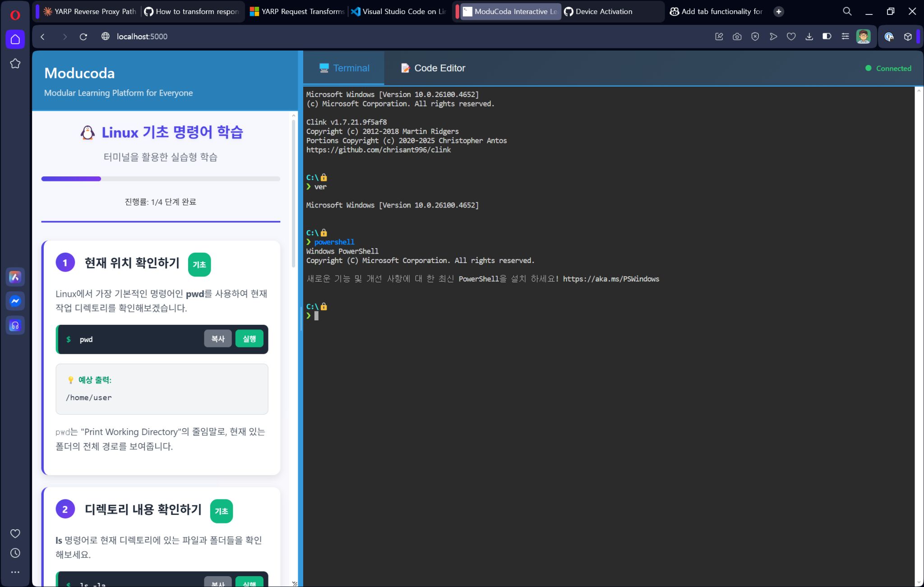Open the profile avatar menu
The width and height of the screenshot is (924, 587).
[863, 37]
